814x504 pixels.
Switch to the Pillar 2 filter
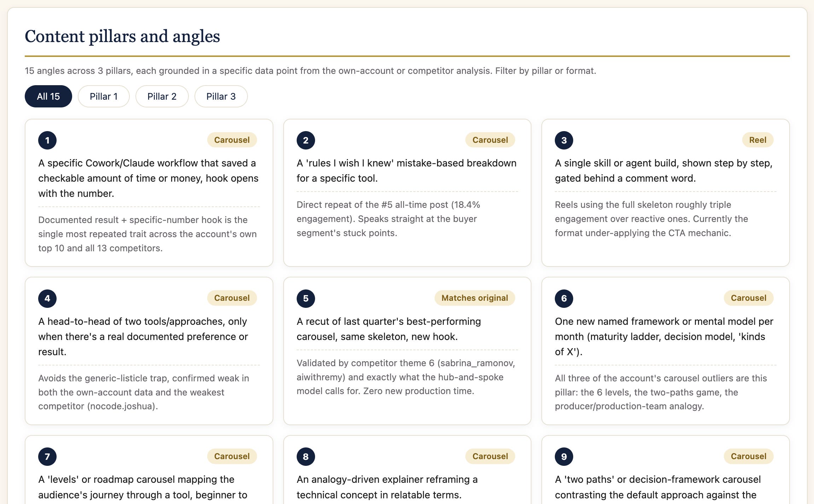click(162, 96)
